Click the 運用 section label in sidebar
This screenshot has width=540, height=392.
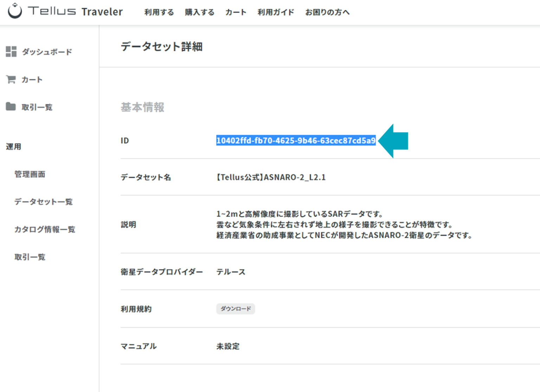point(13,146)
